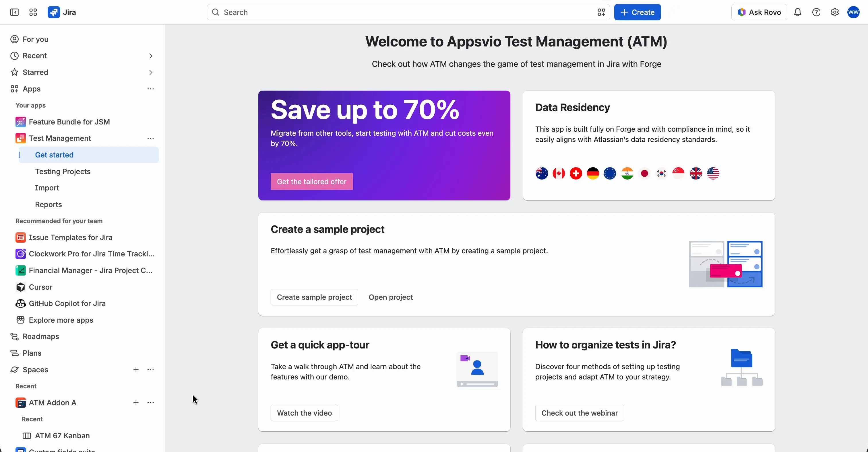Open the WW profile avatar
The height and width of the screenshot is (452, 868).
(854, 12)
